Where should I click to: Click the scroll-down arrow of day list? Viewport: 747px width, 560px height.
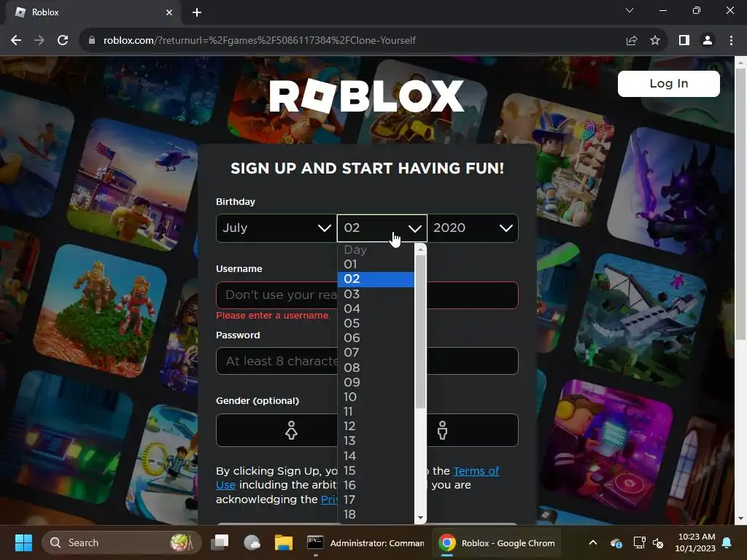(x=420, y=518)
